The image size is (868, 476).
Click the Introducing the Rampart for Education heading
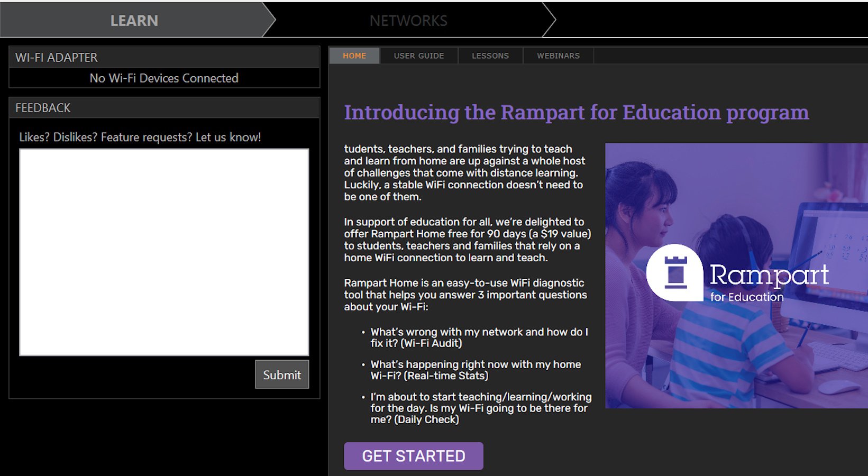(x=577, y=113)
